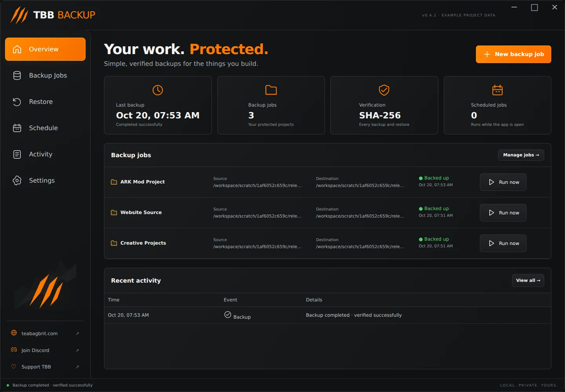
Task: Close the TBB Backup window
Action: coord(554,7)
